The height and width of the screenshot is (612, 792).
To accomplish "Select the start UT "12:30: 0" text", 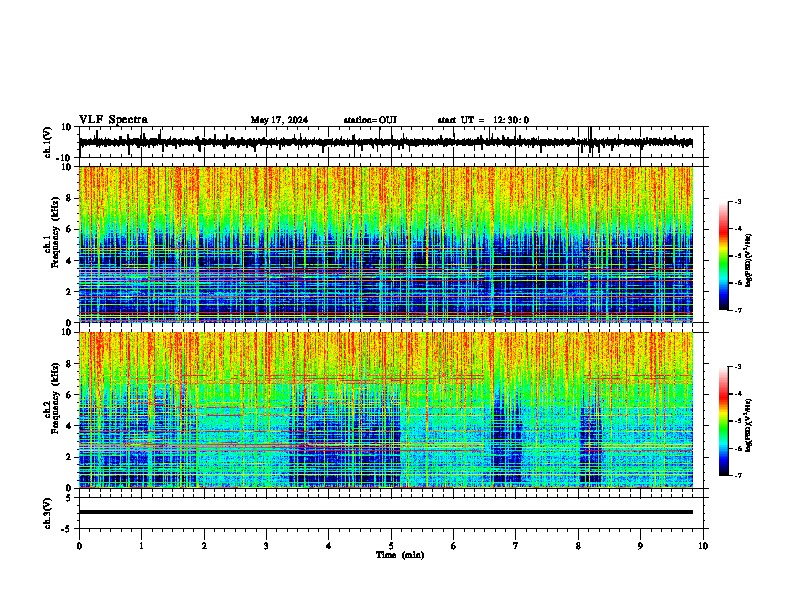I will tap(511, 120).
